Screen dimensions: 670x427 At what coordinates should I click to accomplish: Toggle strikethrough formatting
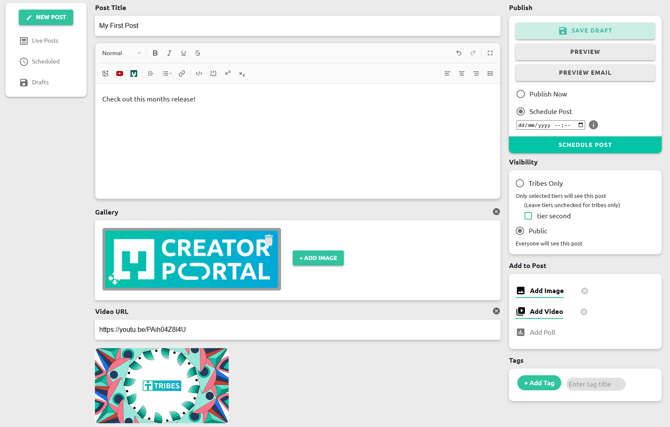pyautogui.click(x=197, y=53)
